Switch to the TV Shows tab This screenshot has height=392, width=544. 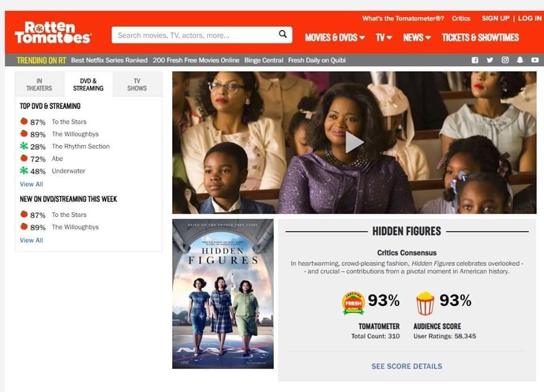(x=137, y=84)
